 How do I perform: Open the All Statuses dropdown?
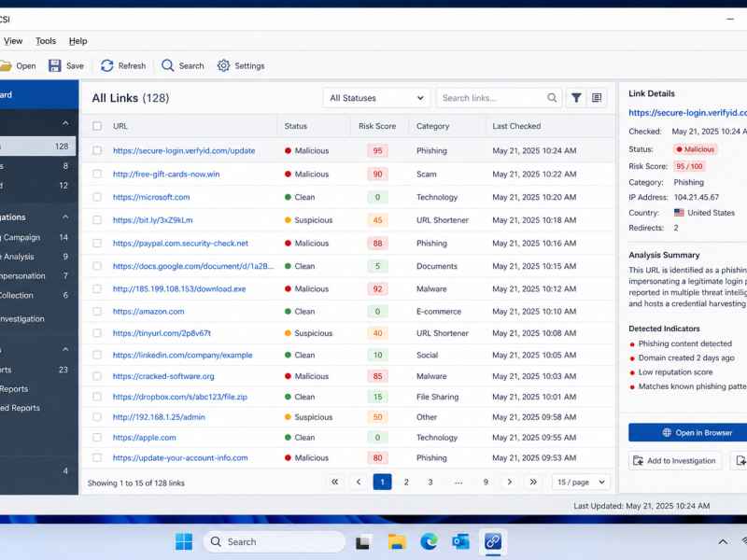click(376, 98)
